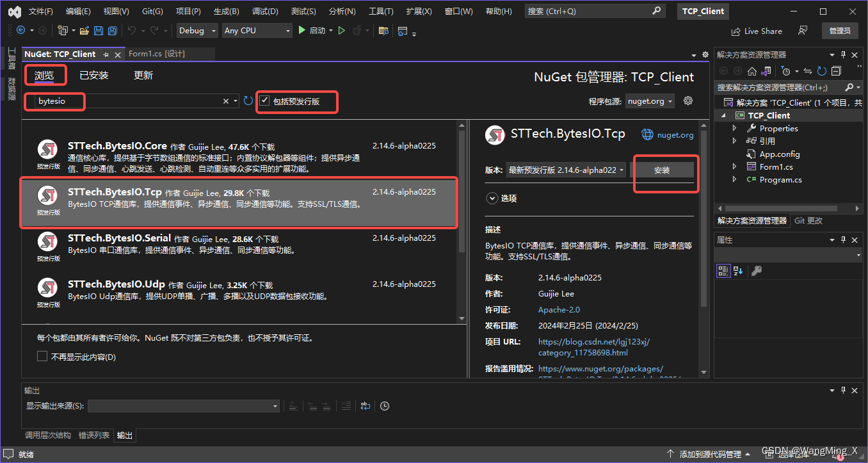
Task: Click alphabetical sort icon in Properties panel
Action: (x=737, y=271)
